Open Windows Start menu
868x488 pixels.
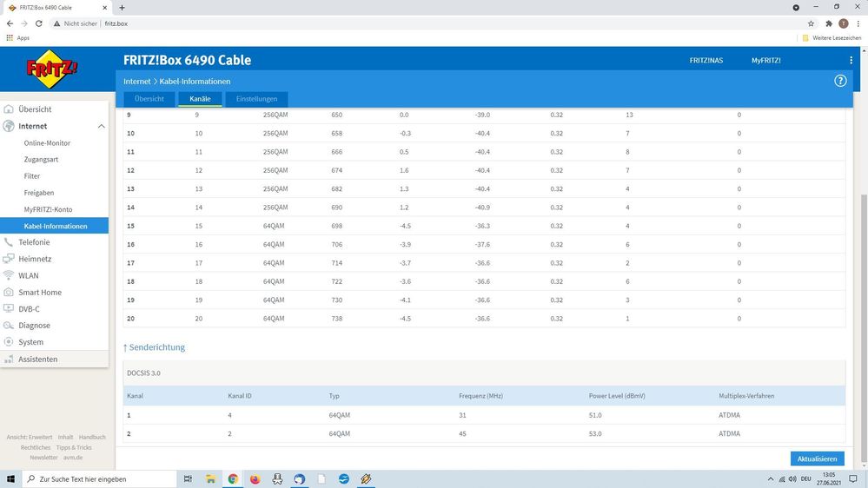pos(10,479)
